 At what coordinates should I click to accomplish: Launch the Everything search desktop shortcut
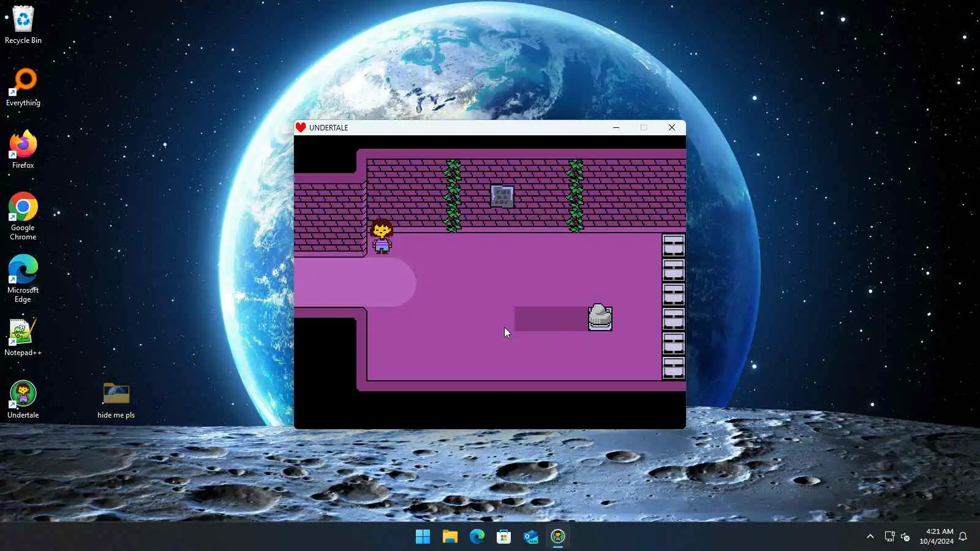pyautogui.click(x=23, y=88)
